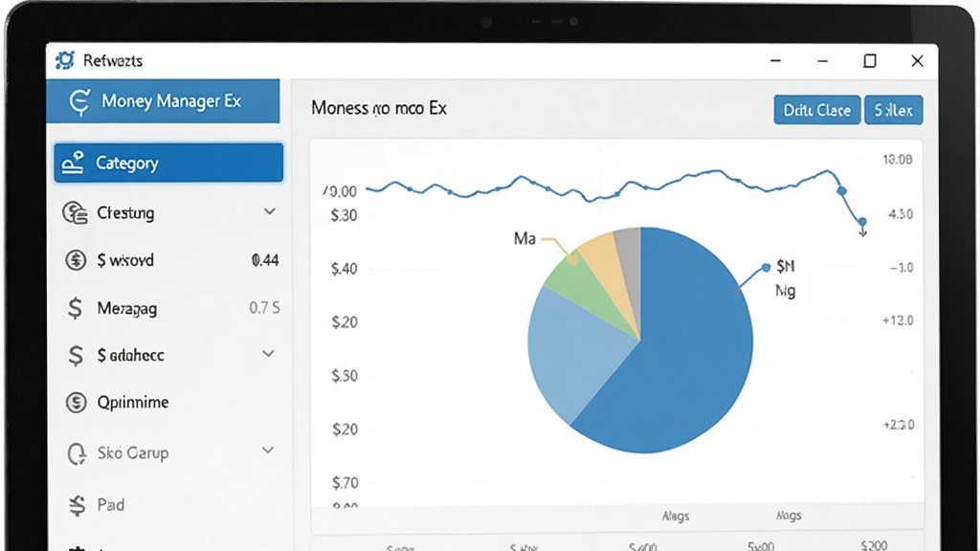Image resolution: width=980 pixels, height=551 pixels.
Task: Click the +12.0 right axis value
Action: tap(898, 320)
